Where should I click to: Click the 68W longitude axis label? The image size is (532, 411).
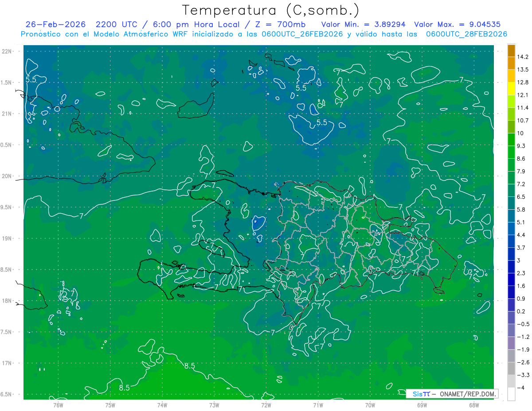(x=474, y=405)
